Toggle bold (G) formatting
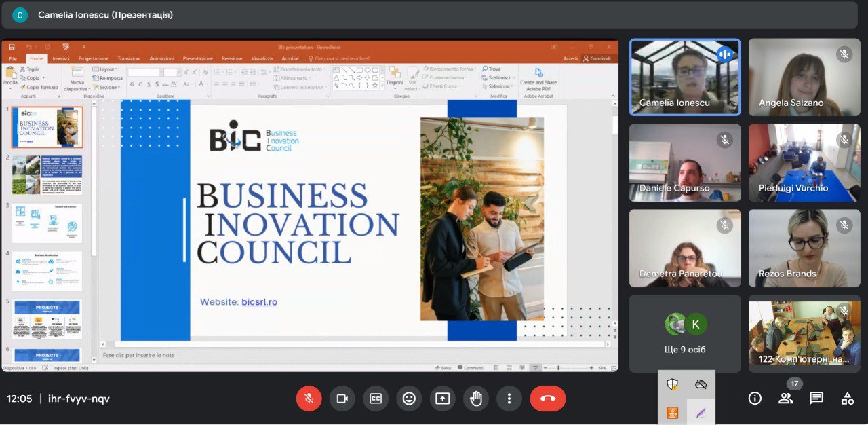 pos(132,84)
